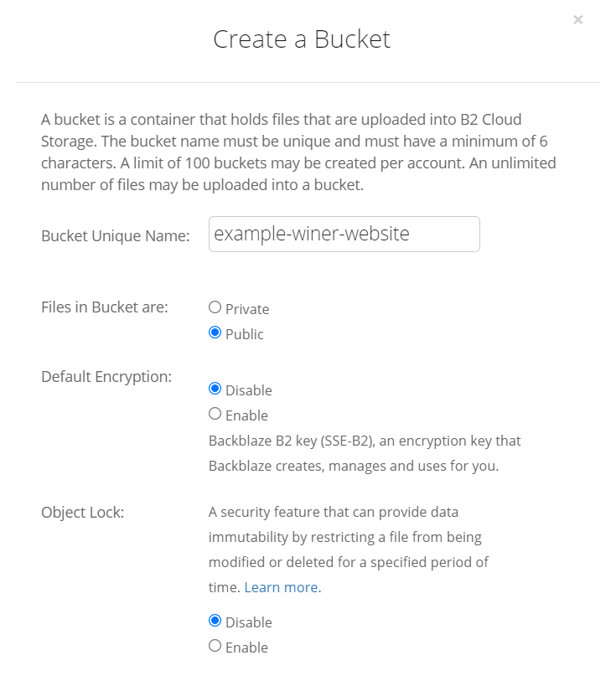Viewport: 616px width, 676px height.
Task: Click the word "Private" beside its radio
Action: click(247, 309)
